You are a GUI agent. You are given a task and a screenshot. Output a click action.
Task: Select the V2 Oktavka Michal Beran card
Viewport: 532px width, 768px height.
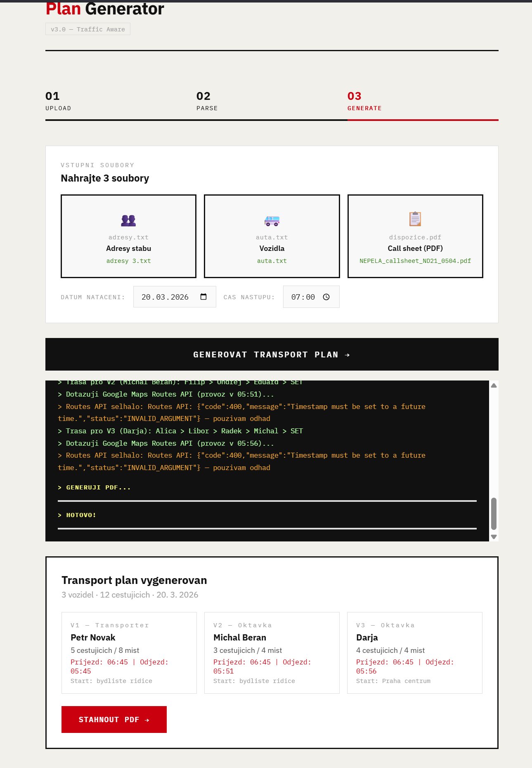[x=272, y=653]
